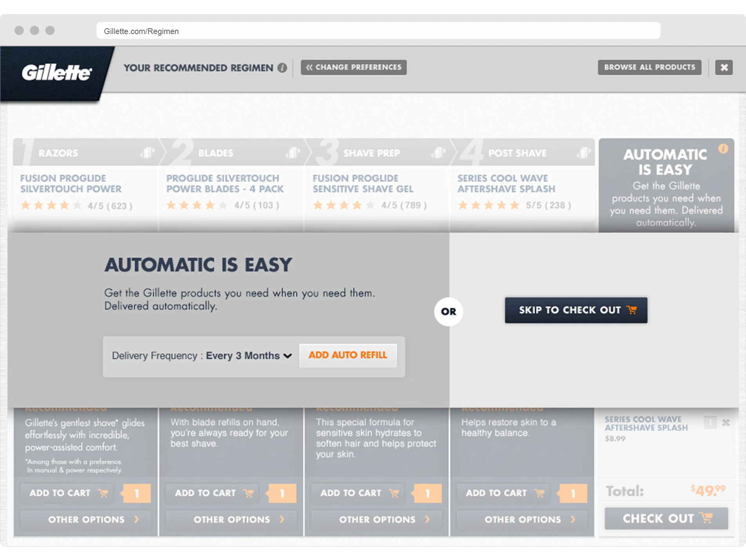Click the flip-card icon in Razors header
The height and width of the screenshot is (560, 746).
tap(147, 152)
